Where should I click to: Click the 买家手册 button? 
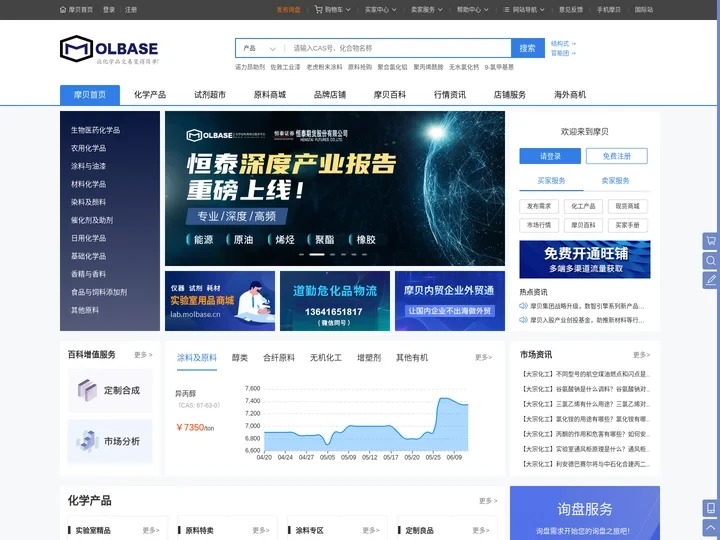[628, 225]
